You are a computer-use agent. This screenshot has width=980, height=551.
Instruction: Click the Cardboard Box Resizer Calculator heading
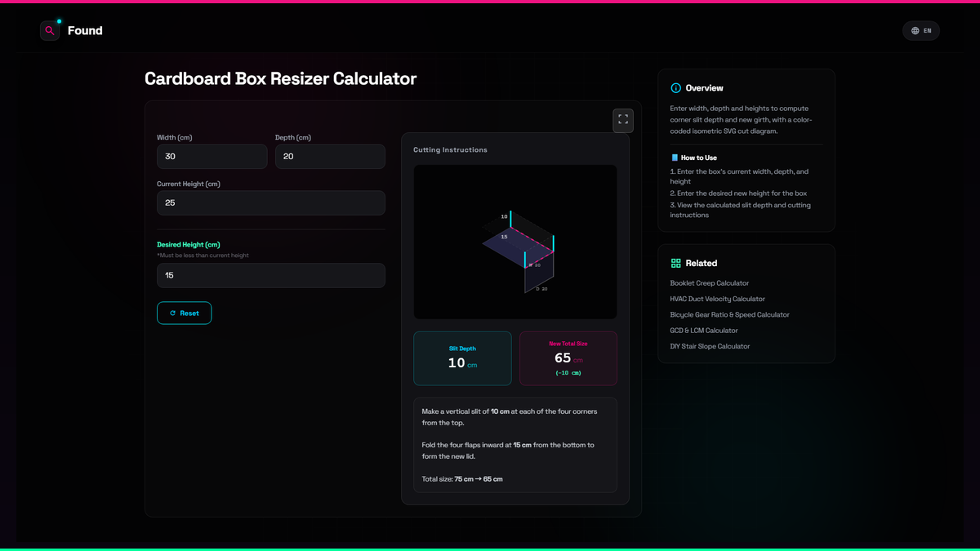(x=280, y=78)
